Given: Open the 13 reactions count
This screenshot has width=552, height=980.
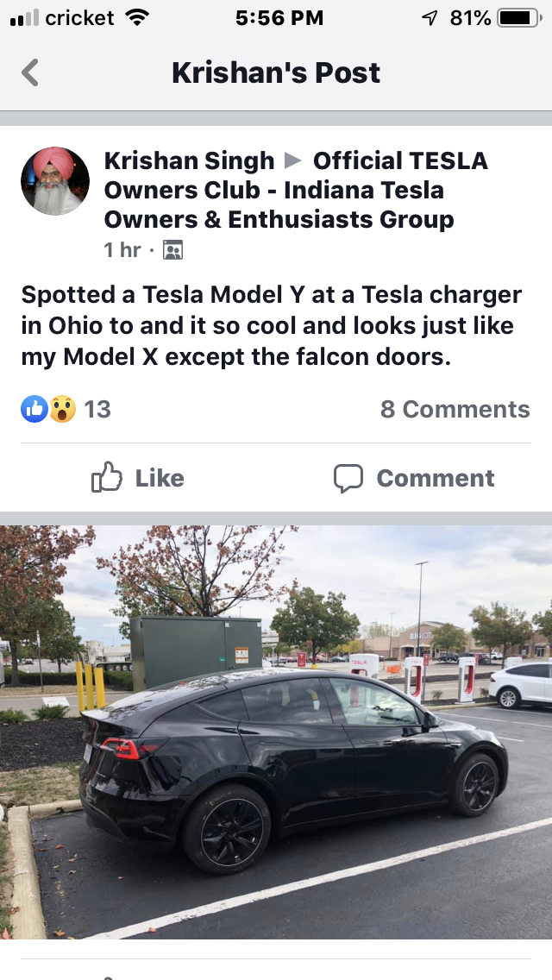Looking at the screenshot, I should click(x=97, y=410).
